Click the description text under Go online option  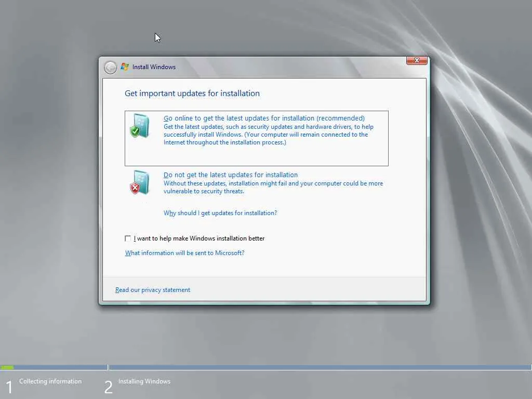point(269,135)
